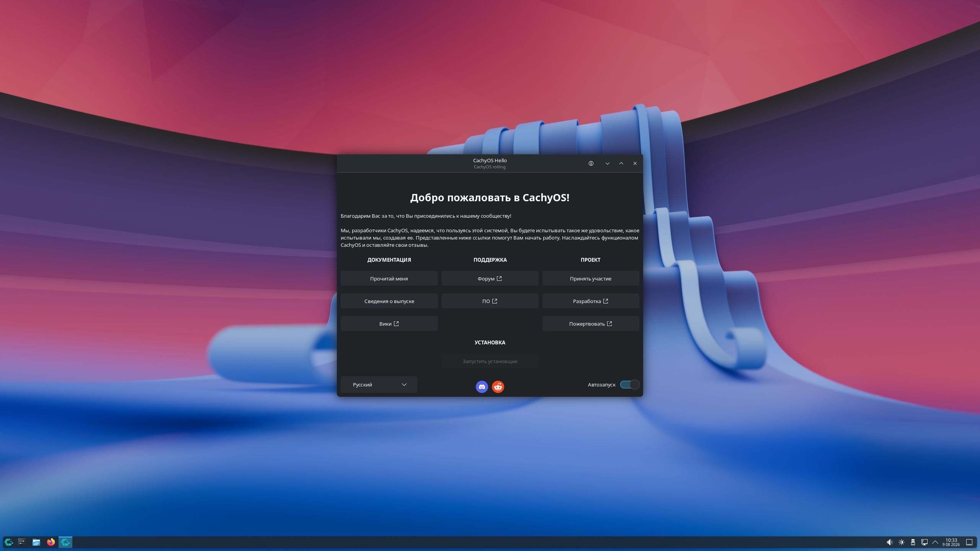Visit the Форум support link
Viewport: 980px width, 551px height.
pos(490,279)
